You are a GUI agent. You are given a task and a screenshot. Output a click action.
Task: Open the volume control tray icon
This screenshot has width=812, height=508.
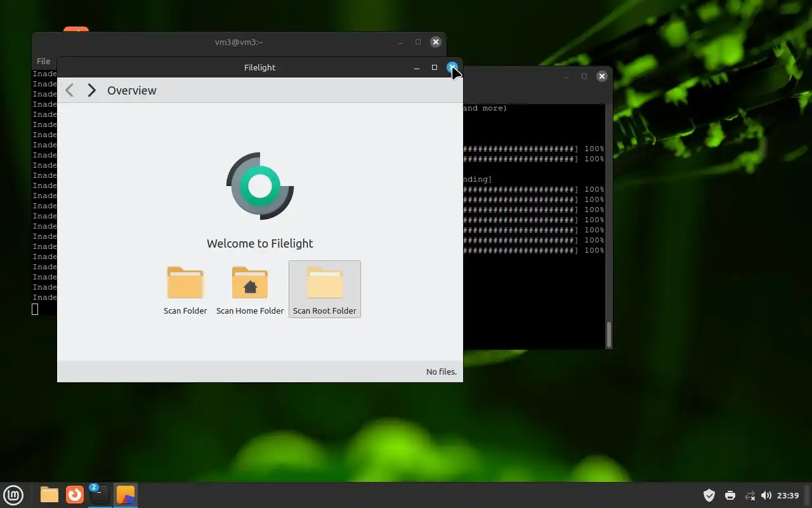(766, 495)
